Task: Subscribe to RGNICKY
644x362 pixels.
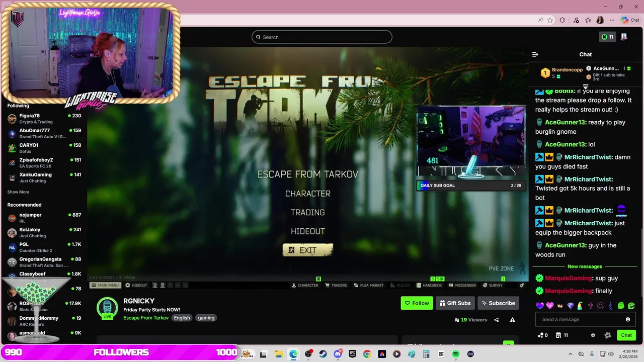Action: point(498,303)
